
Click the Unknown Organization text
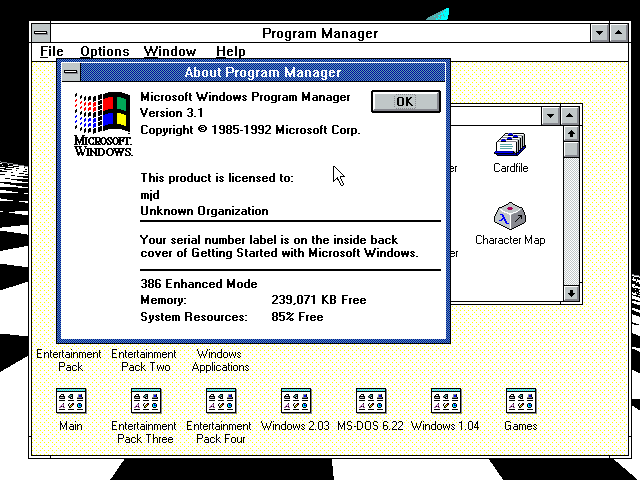(204, 211)
